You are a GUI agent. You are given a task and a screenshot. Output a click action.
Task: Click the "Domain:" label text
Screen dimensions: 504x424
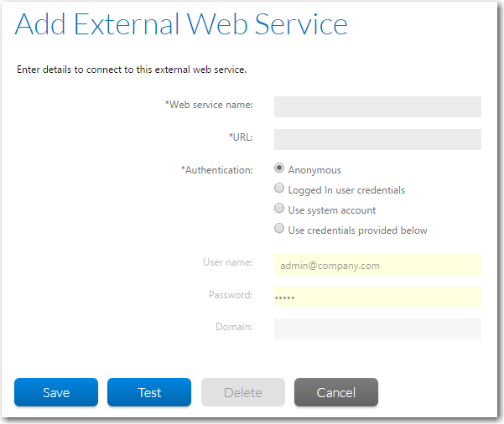235,327
